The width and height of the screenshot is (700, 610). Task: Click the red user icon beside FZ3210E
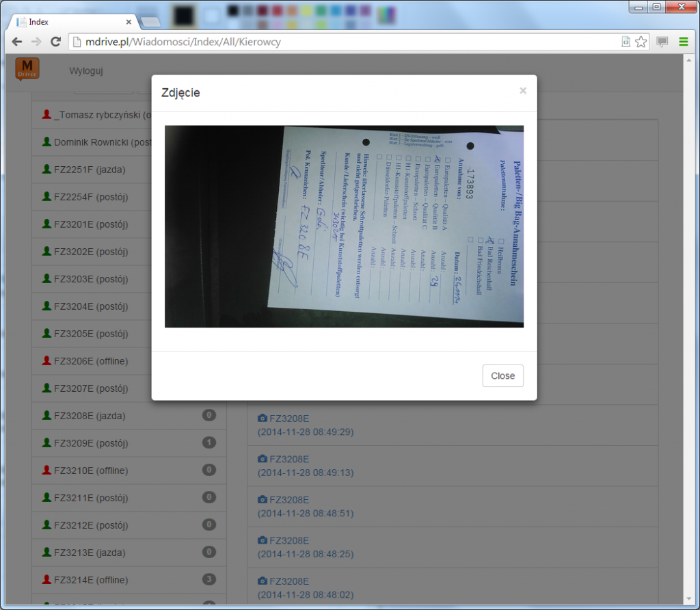[46, 470]
